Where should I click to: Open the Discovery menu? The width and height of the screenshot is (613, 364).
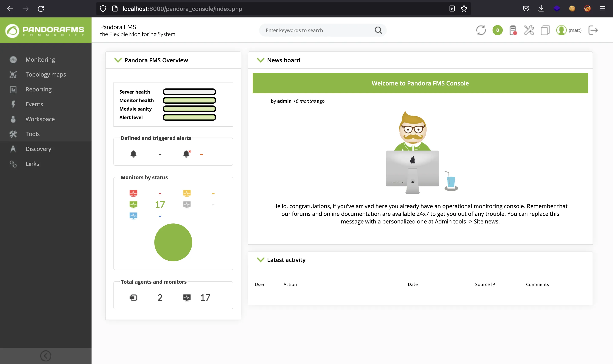pyautogui.click(x=46, y=149)
